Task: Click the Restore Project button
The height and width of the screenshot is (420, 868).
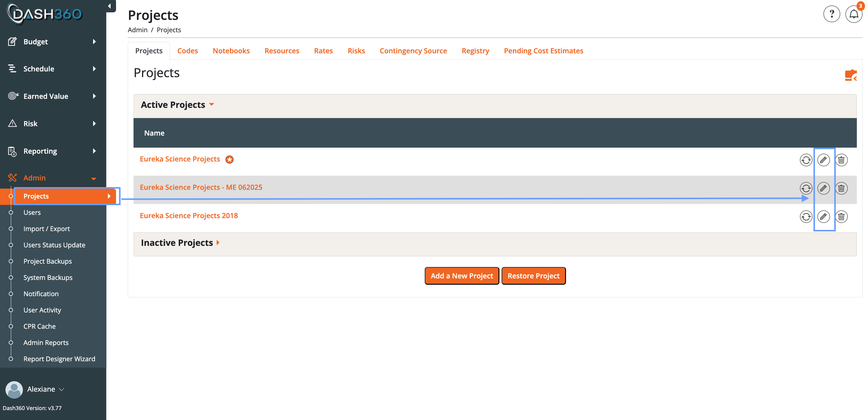Action: [533, 276]
